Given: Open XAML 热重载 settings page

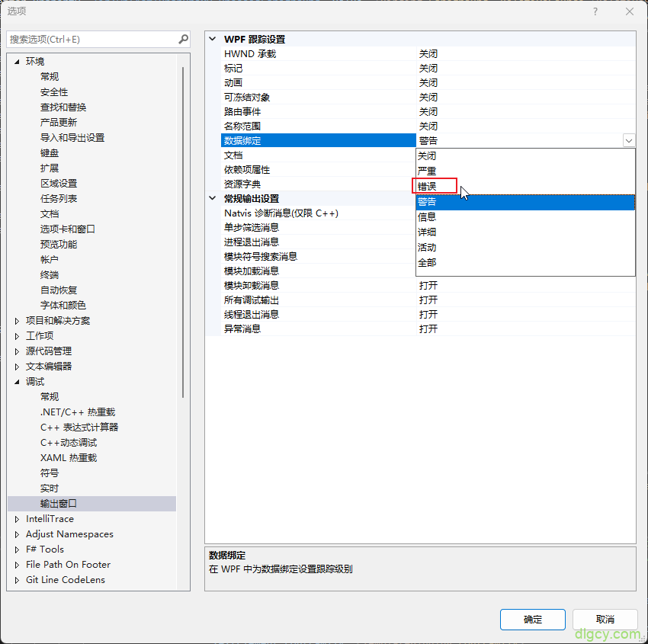Looking at the screenshot, I should 69,457.
